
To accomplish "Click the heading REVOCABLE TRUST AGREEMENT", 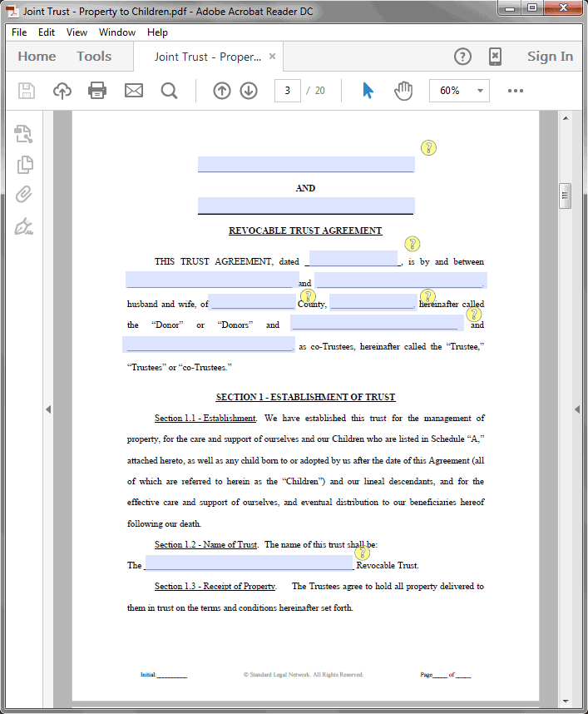I will tap(305, 231).
